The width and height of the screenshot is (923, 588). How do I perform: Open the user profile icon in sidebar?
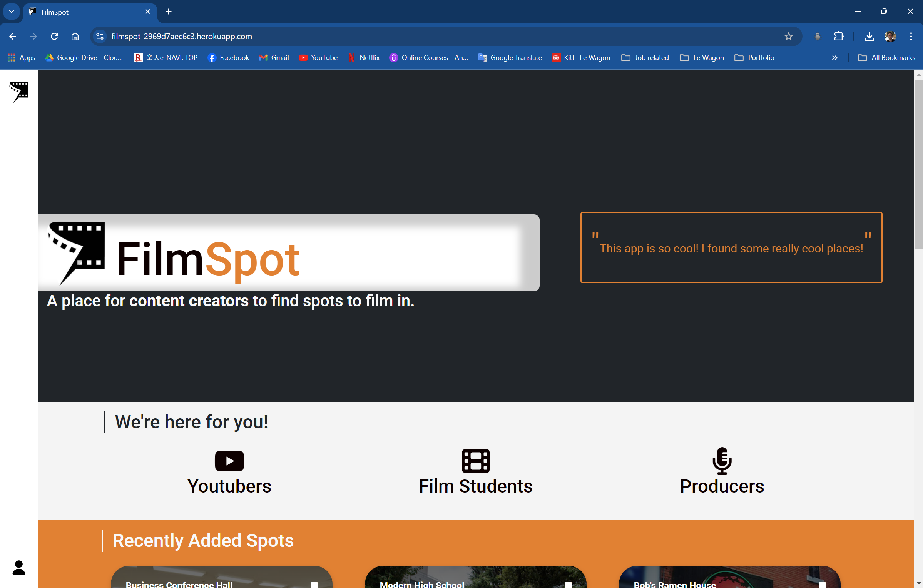(x=19, y=568)
